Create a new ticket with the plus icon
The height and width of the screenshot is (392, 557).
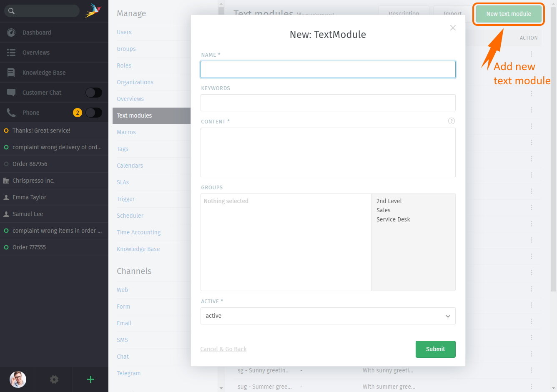point(90,379)
